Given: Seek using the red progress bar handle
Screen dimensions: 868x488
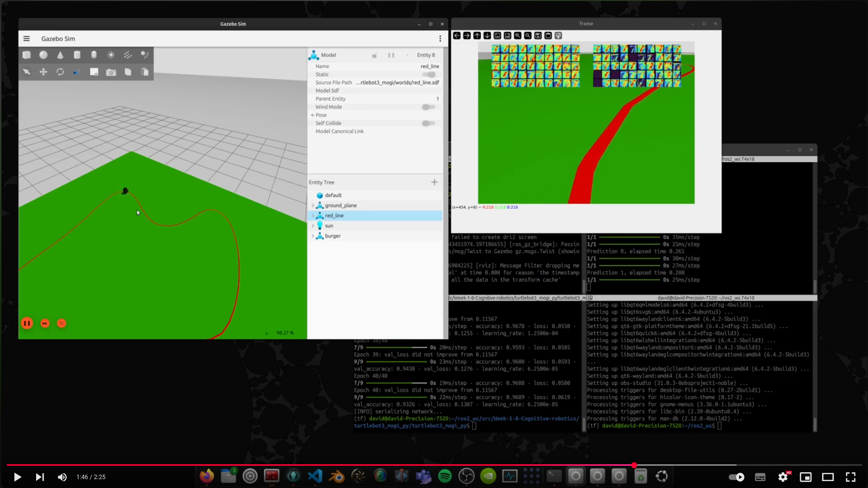Looking at the screenshot, I should [x=634, y=465].
